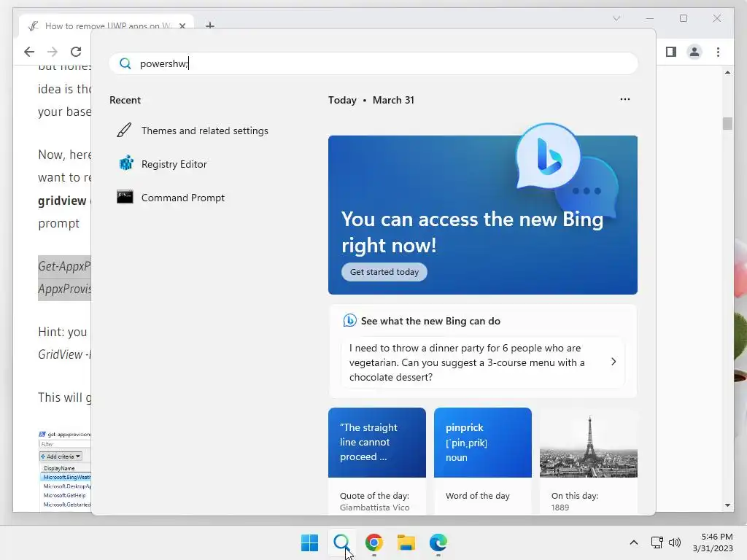Click the scrollbar up arrow in browser

pyautogui.click(x=727, y=72)
